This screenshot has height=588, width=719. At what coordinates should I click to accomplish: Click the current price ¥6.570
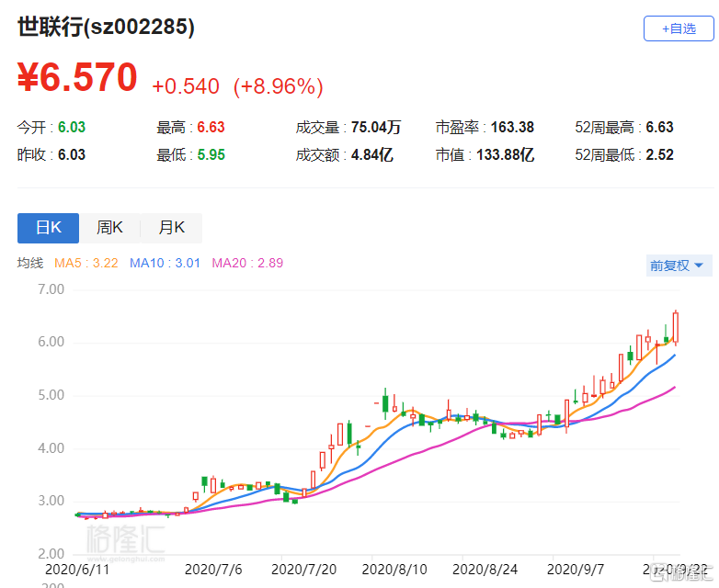(x=77, y=78)
